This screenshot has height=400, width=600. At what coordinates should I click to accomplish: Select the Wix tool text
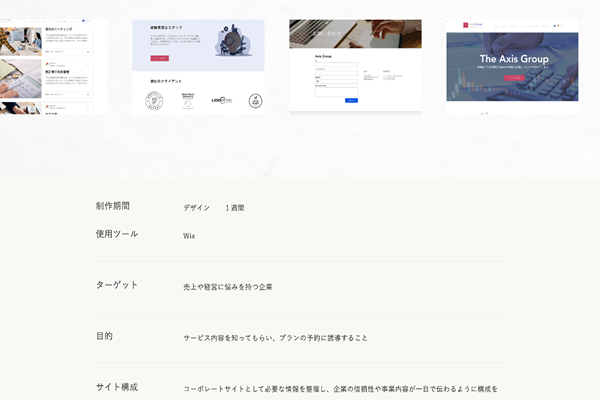189,236
